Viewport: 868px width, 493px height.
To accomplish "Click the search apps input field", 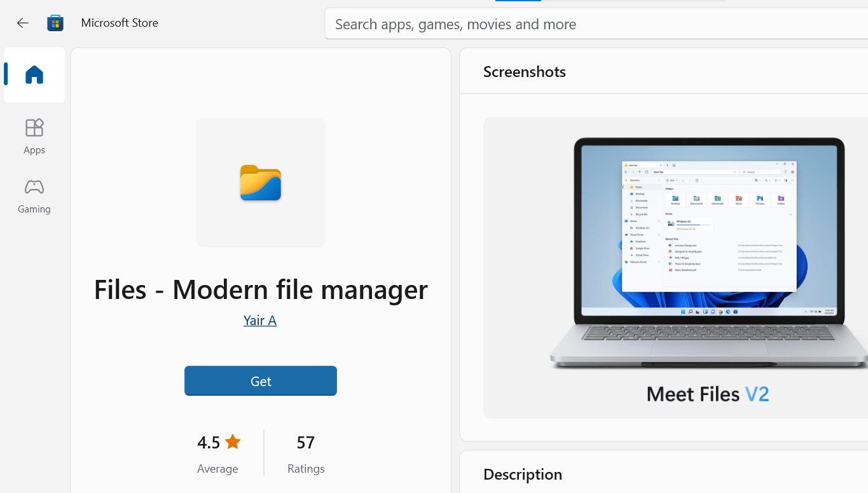I will [x=596, y=24].
